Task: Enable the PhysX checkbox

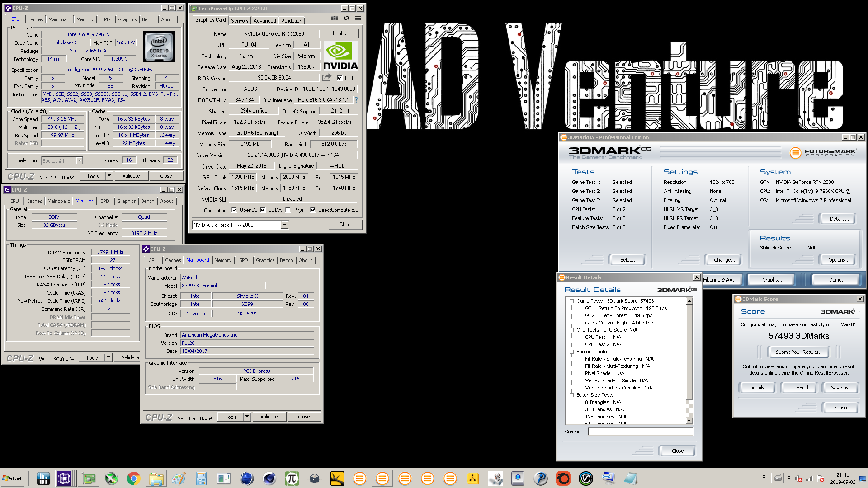Action: [x=288, y=210]
